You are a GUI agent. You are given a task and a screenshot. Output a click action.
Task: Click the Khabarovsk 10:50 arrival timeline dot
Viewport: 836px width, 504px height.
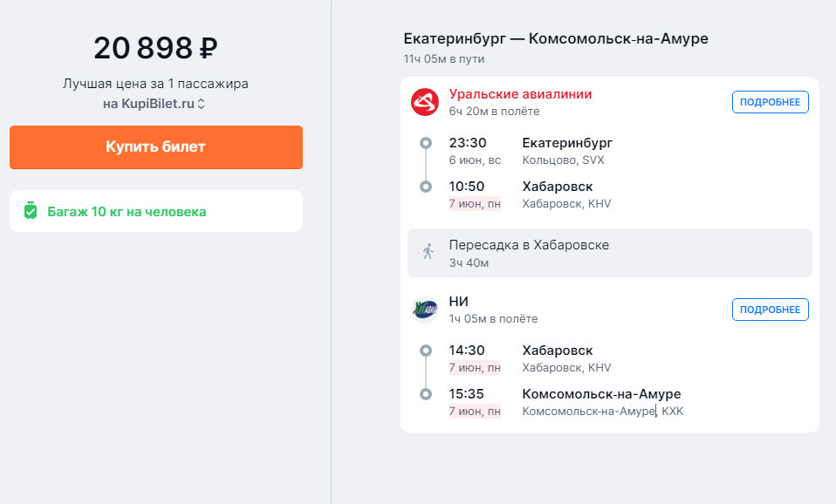point(425,187)
